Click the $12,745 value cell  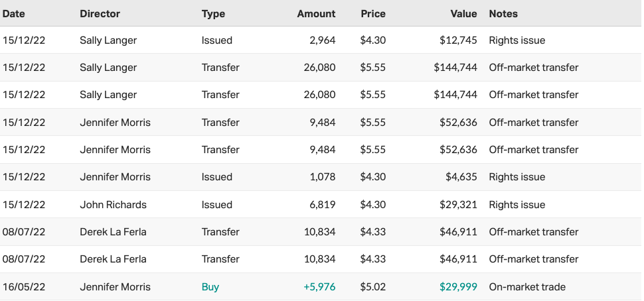point(458,40)
